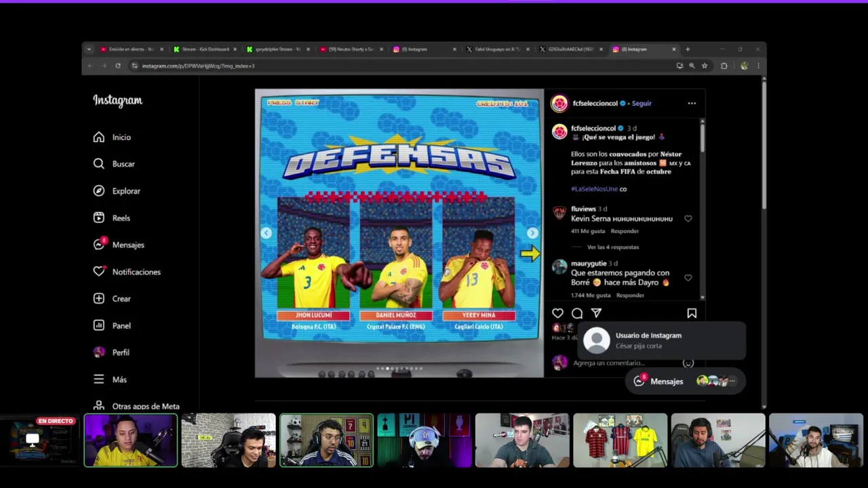Close the active Instagram tab
The width and height of the screenshot is (868, 488).
(674, 49)
